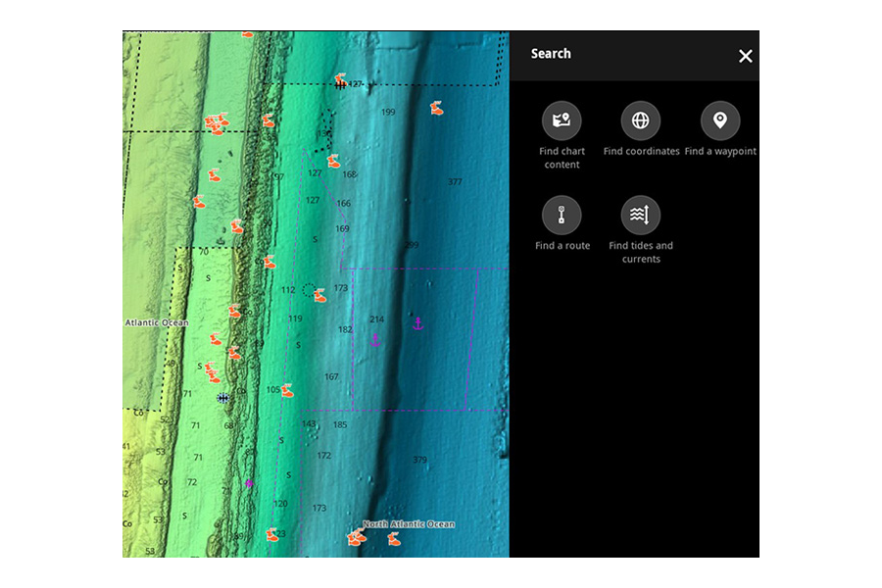Click the North Atlantic Ocean chart label
This screenshot has width=882, height=588.
409,524
